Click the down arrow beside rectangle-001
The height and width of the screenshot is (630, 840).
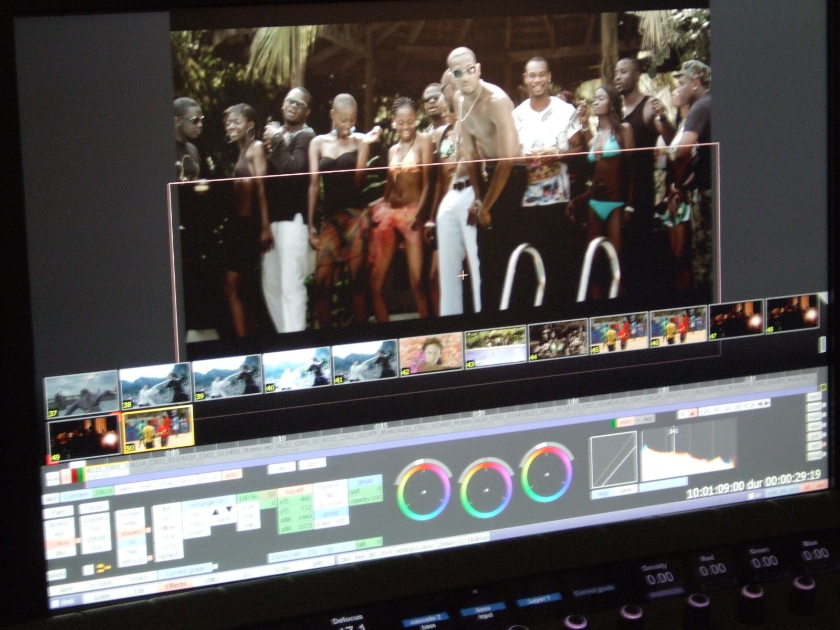point(229,508)
